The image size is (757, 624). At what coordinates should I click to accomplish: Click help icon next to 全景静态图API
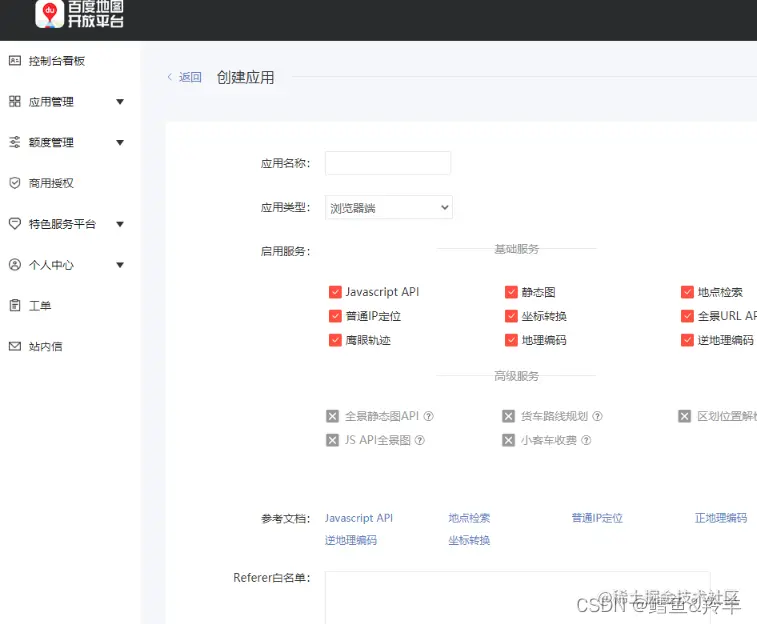click(428, 416)
